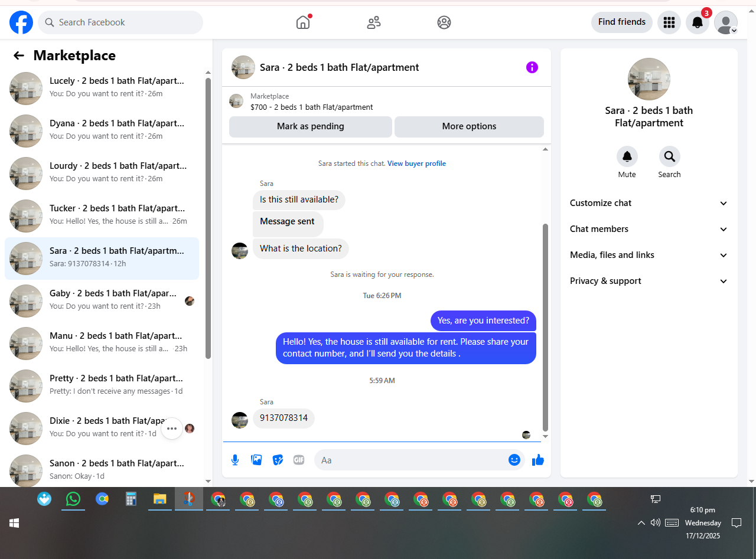Screen dimensions: 756x559
Task: Show hidden system tray icons chevron
Action: point(641,523)
